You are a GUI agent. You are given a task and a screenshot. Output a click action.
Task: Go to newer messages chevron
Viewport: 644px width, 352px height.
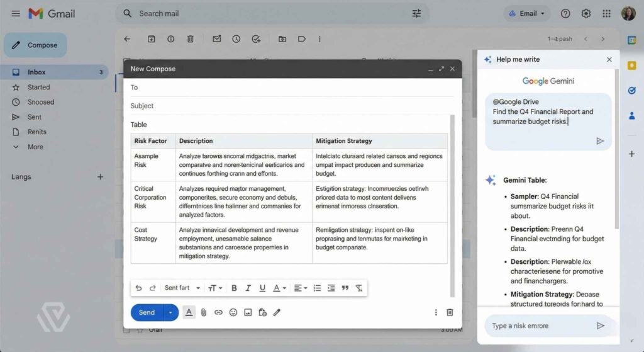(586, 39)
